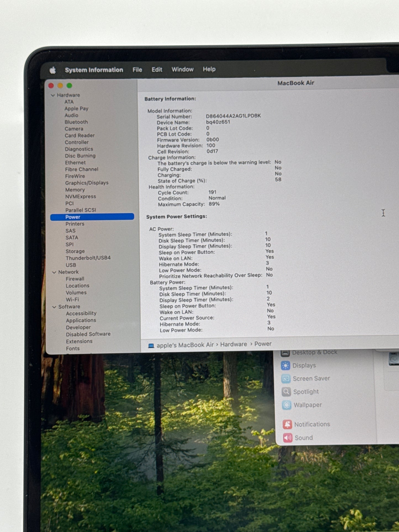
Task: Open the Sound speaker icon
Action: click(x=287, y=438)
